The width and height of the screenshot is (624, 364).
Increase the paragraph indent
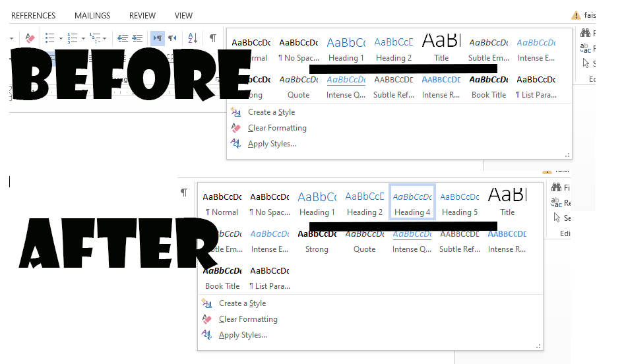137,38
